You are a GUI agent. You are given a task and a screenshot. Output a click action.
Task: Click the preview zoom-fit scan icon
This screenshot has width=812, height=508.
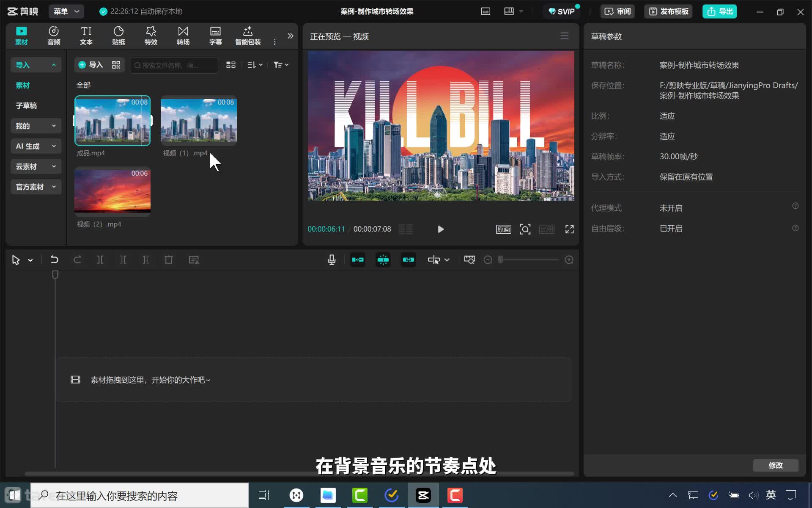(525, 229)
